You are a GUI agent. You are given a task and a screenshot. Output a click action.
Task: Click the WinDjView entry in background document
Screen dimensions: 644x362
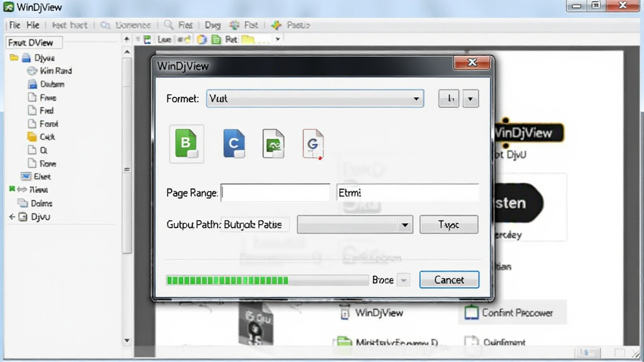(x=379, y=313)
